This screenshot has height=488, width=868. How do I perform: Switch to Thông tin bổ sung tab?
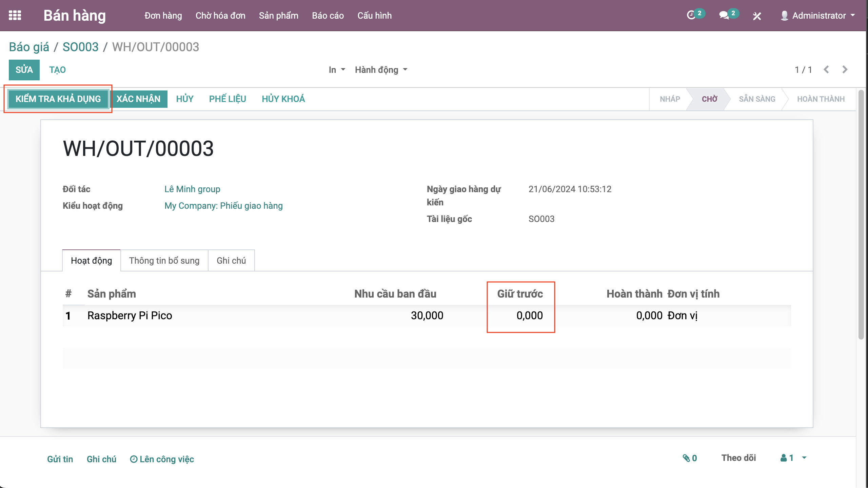click(x=164, y=261)
